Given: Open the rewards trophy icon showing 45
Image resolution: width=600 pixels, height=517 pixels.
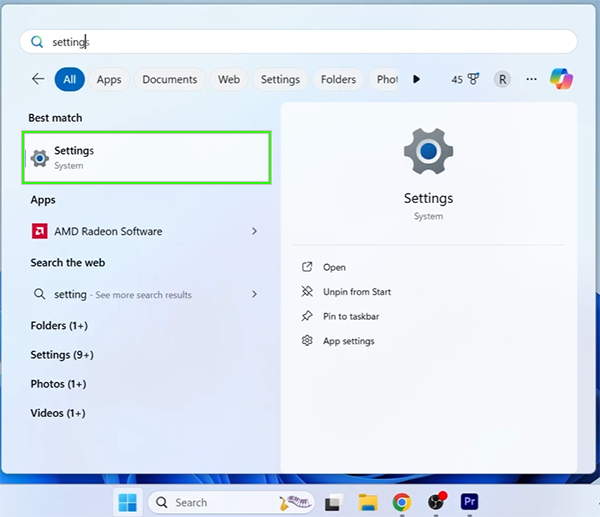Looking at the screenshot, I should coord(465,79).
